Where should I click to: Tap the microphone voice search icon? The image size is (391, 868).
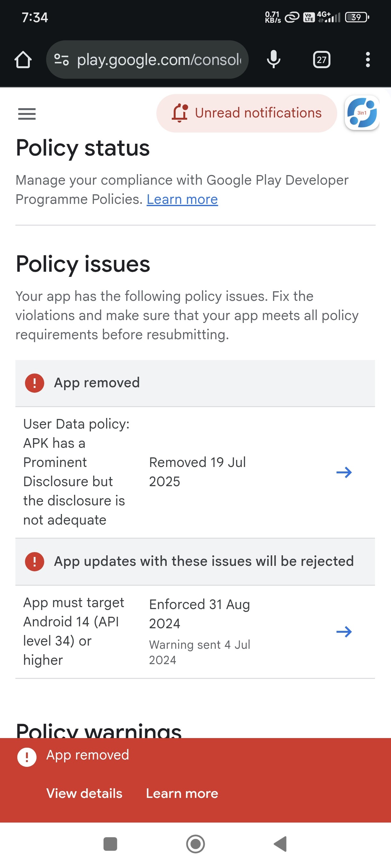pos(273,60)
